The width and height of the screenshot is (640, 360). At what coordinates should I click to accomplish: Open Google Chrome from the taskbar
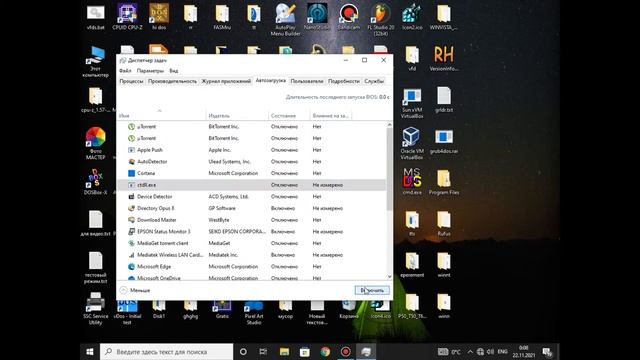click(x=325, y=351)
